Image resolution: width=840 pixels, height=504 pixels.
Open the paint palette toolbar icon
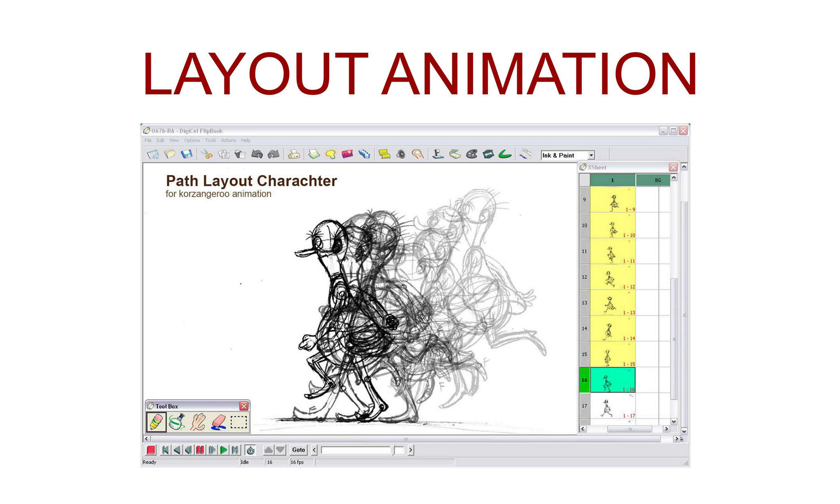point(471,154)
